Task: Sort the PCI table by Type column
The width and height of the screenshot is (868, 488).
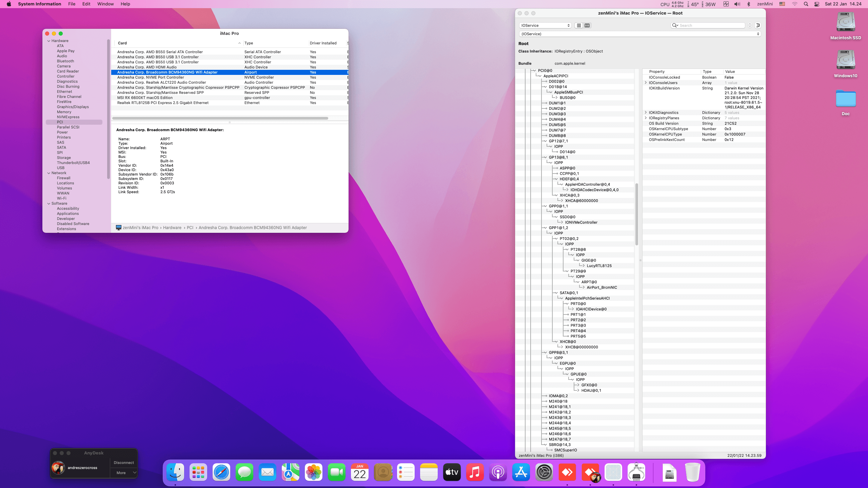Action: pos(276,43)
